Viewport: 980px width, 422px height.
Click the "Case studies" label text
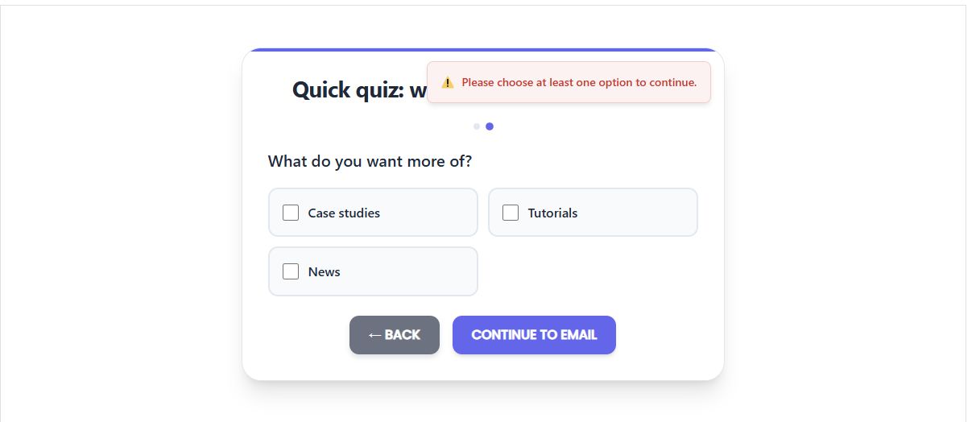point(344,213)
